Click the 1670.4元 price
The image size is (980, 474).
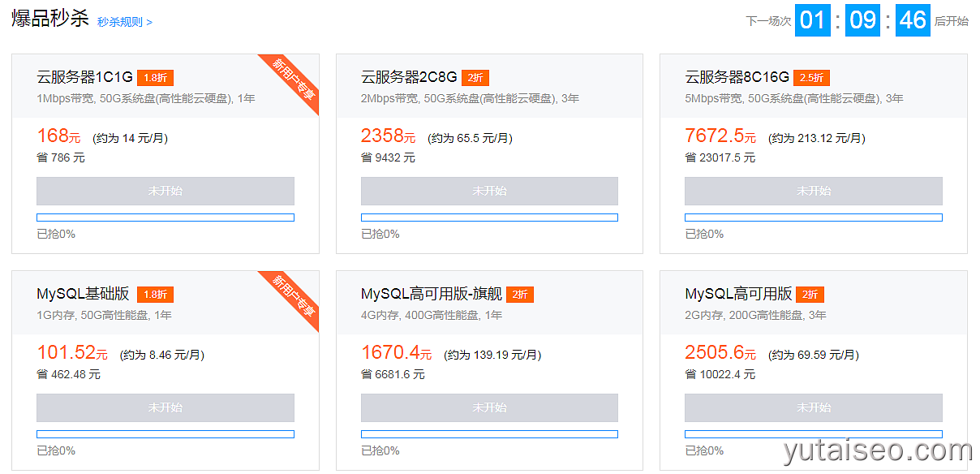pos(397,353)
